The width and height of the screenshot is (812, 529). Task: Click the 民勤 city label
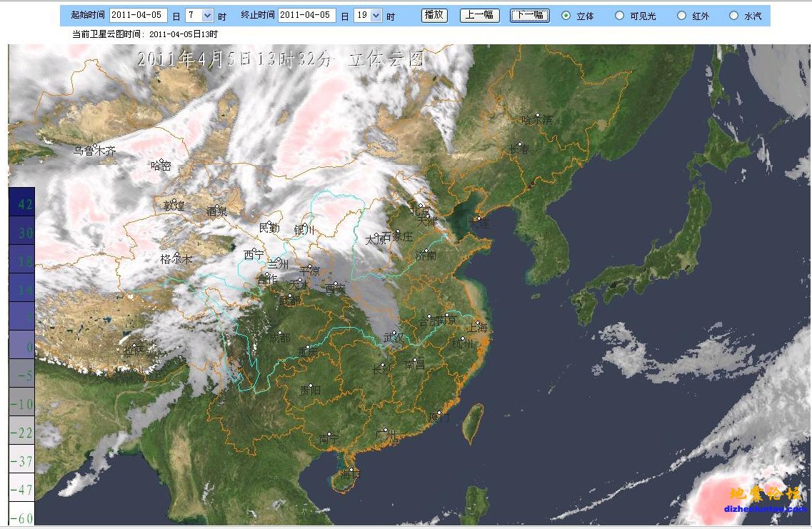coord(269,228)
